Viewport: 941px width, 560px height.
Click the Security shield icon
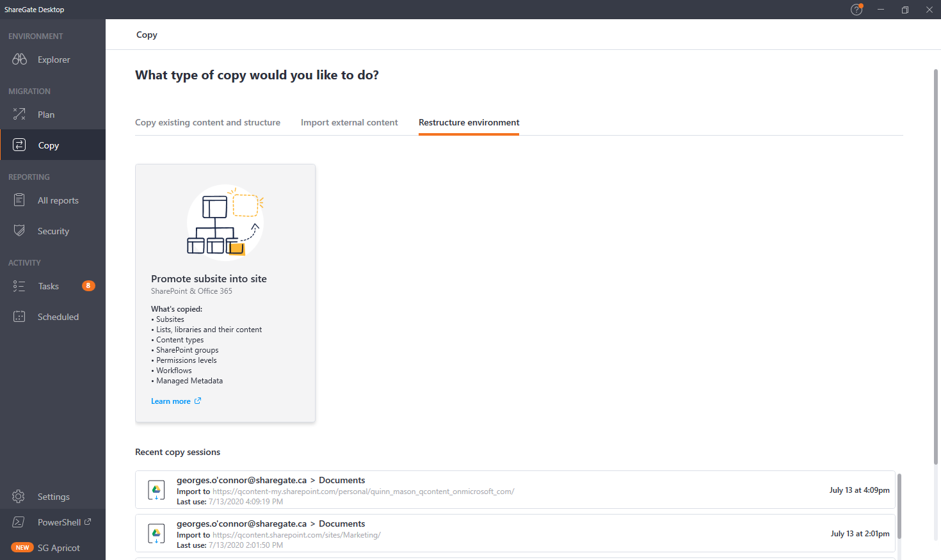tap(19, 230)
